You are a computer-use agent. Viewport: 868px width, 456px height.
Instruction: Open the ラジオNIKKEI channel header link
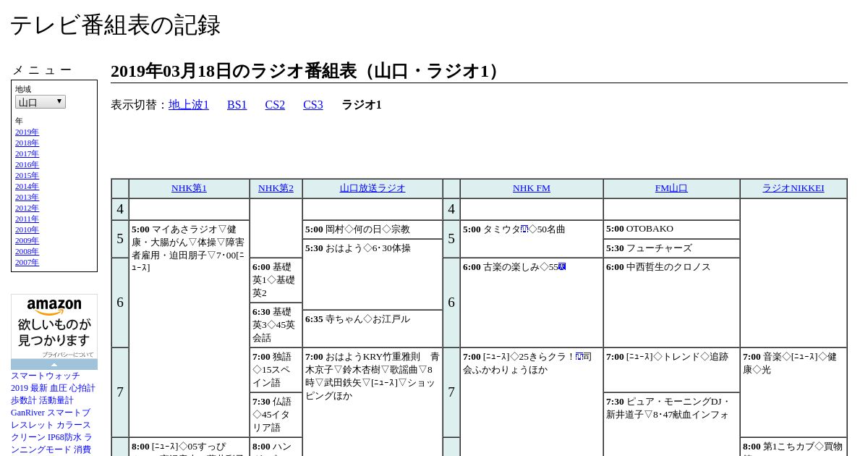coord(793,188)
